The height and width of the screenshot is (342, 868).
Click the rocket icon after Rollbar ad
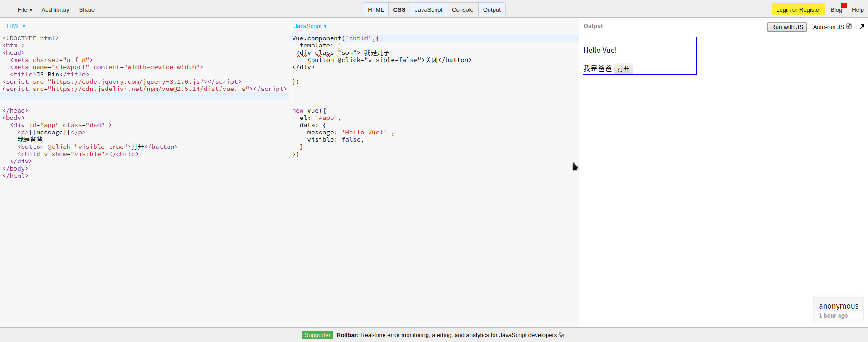[562, 335]
